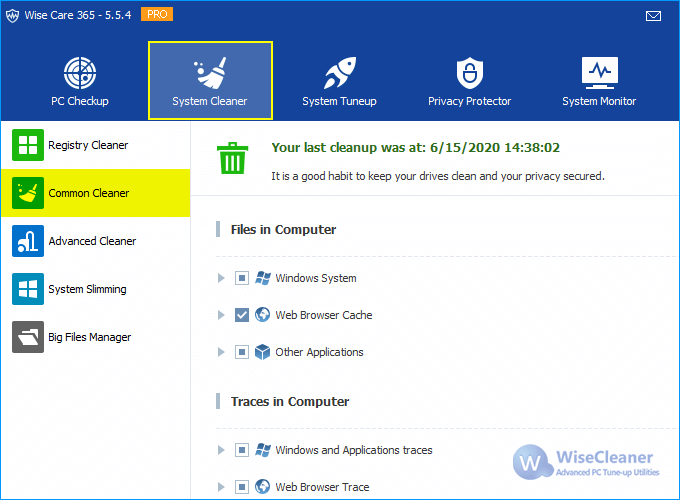
Task: Open the System Monitor screen icon
Action: point(600,72)
